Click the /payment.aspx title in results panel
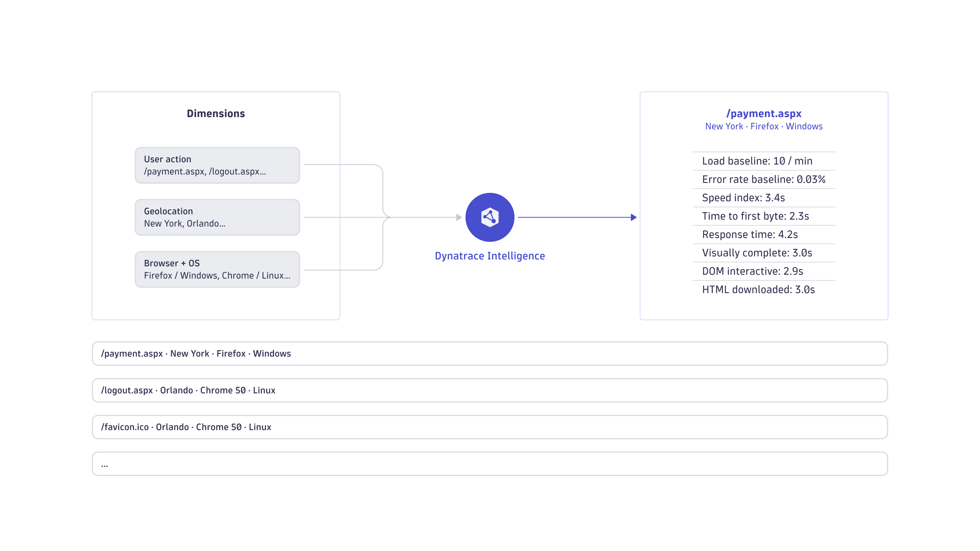 (x=764, y=113)
